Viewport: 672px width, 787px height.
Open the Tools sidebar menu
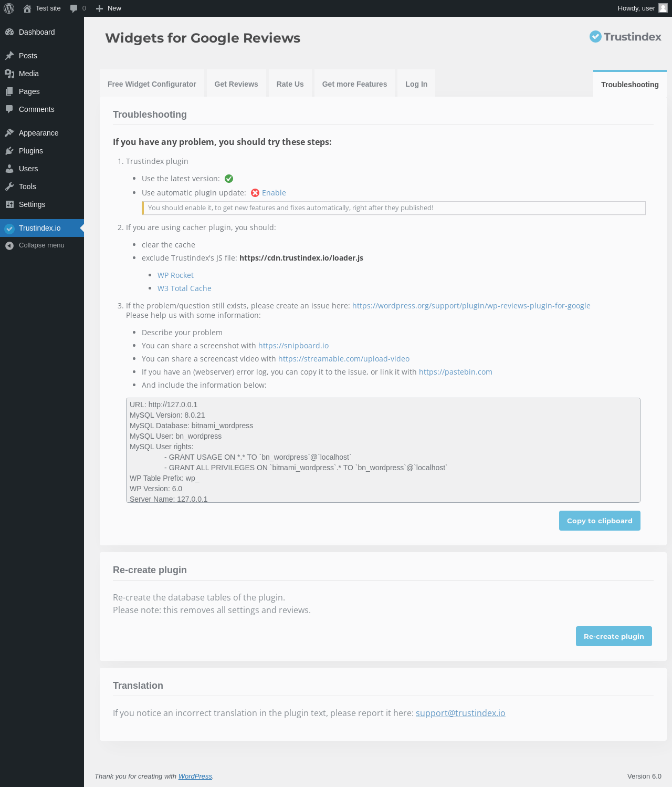tap(42, 187)
